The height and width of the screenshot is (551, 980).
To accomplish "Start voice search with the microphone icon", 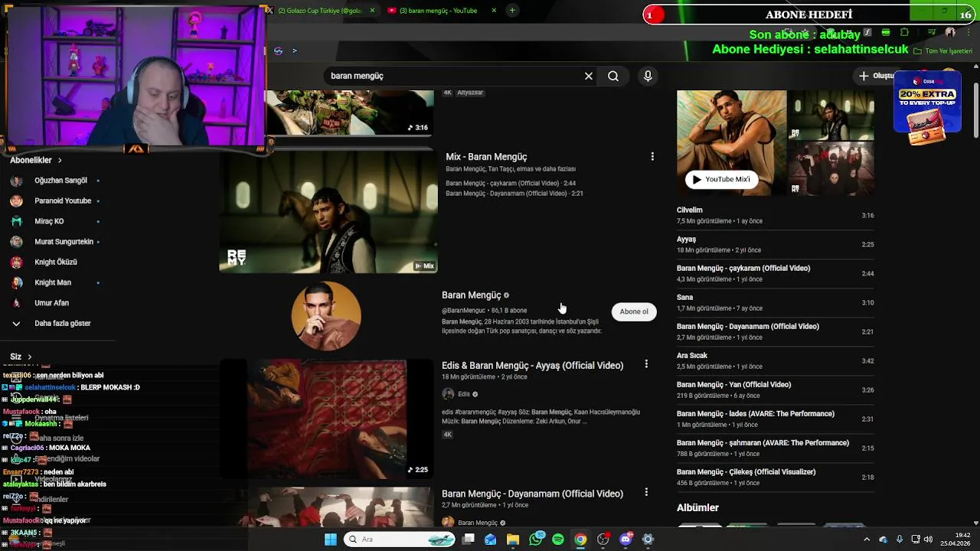I will [648, 76].
